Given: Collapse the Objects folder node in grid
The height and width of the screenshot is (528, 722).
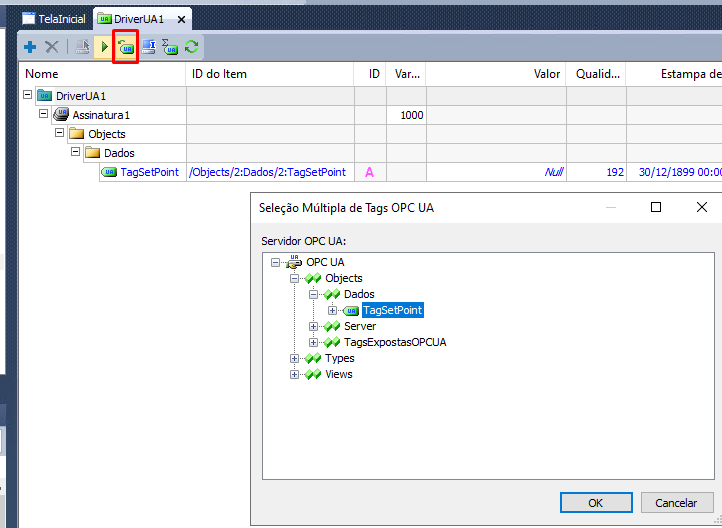Looking at the screenshot, I should (59, 133).
